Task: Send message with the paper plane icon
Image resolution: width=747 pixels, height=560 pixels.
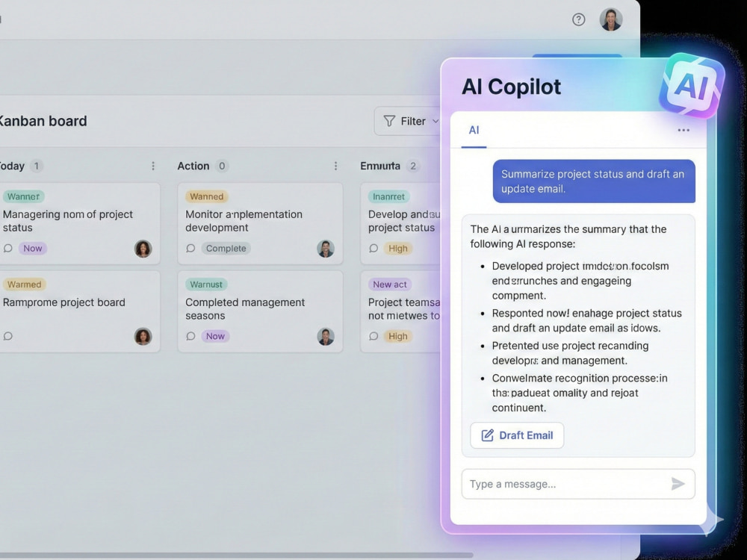Action: point(678,484)
